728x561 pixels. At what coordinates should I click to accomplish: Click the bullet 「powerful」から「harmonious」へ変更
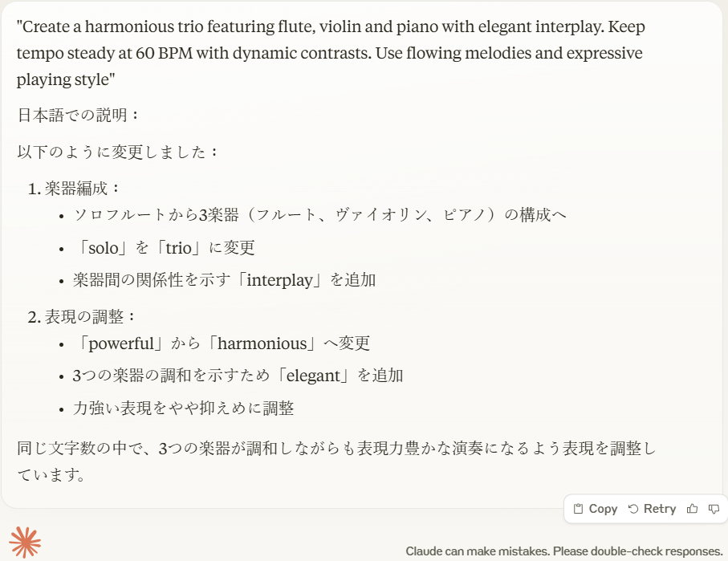tap(222, 344)
